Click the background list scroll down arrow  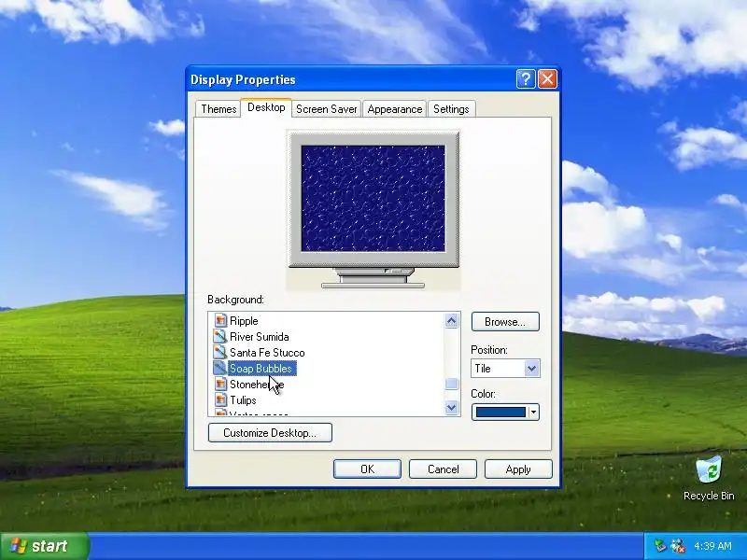click(x=451, y=407)
